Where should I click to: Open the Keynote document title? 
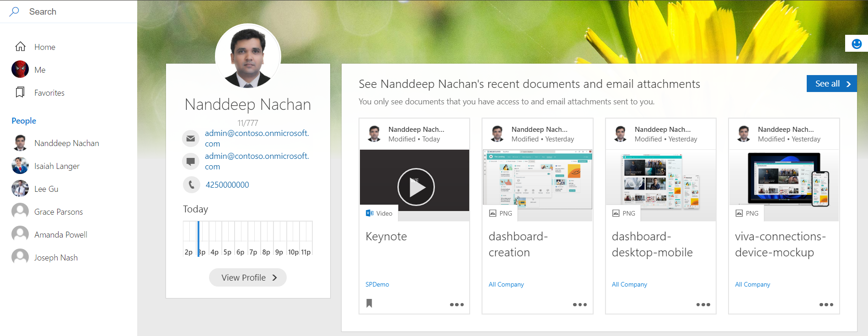tap(386, 237)
